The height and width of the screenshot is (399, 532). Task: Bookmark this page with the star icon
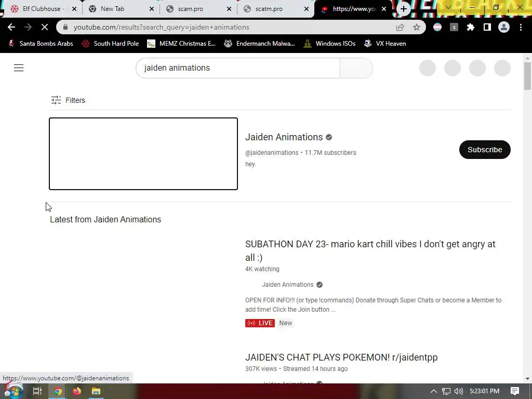click(417, 27)
